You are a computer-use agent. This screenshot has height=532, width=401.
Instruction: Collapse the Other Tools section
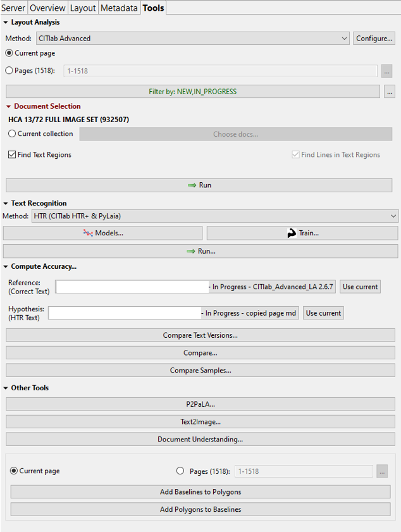coord(6,388)
